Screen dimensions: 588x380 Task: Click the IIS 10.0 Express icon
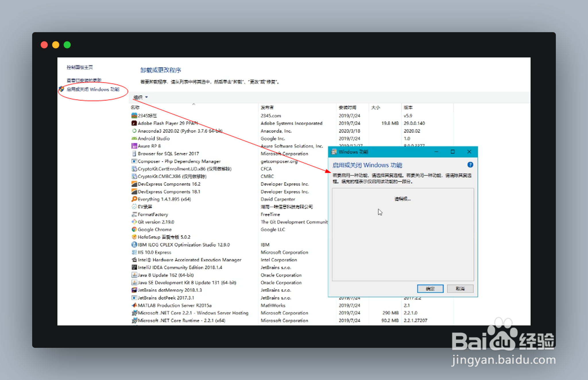coord(134,252)
